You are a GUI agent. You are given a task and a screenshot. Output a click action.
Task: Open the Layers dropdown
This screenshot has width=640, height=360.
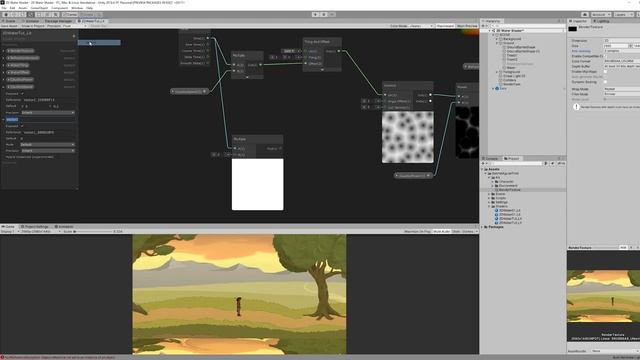[623, 15]
